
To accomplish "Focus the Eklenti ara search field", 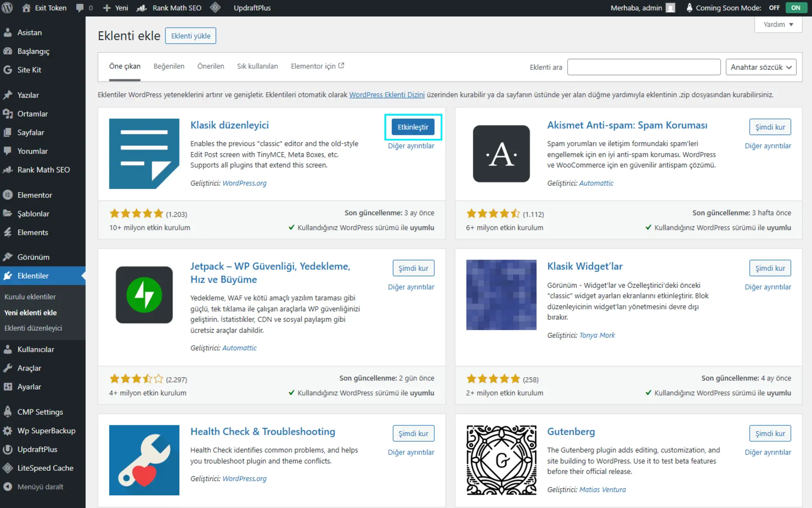I will (x=644, y=67).
